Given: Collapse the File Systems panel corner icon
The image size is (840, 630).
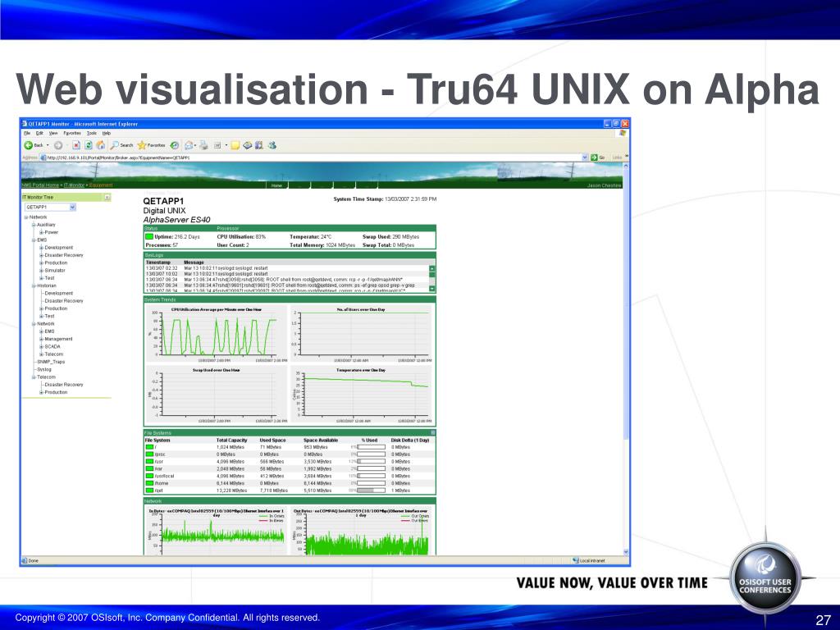Looking at the screenshot, I should (433, 432).
